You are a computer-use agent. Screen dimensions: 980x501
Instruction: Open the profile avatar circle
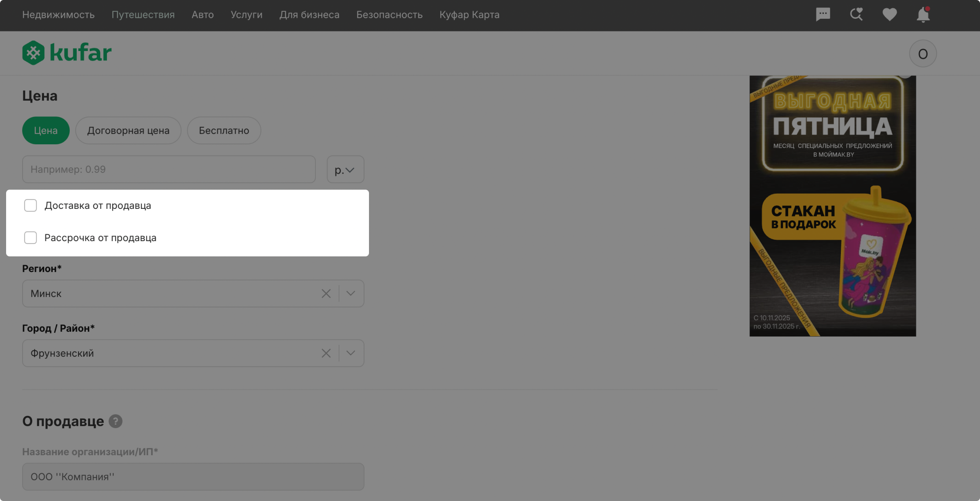[x=922, y=54]
